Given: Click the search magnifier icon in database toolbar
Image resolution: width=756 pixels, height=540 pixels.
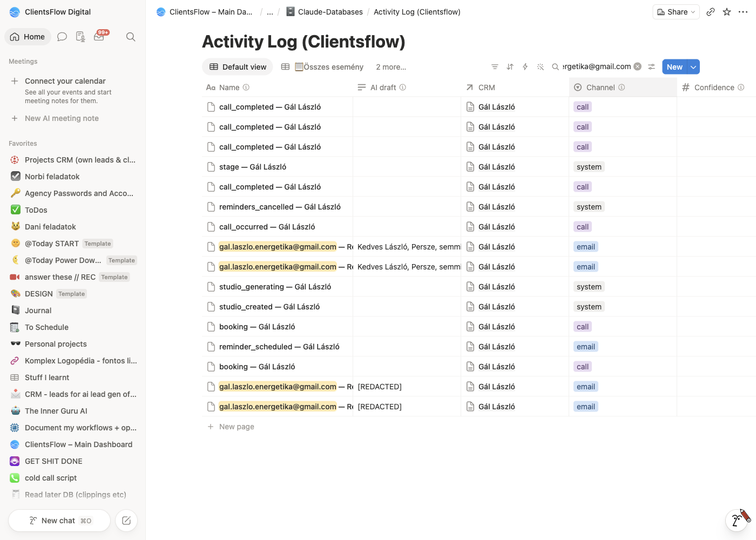Looking at the screenshot, I should pos(555,67).
